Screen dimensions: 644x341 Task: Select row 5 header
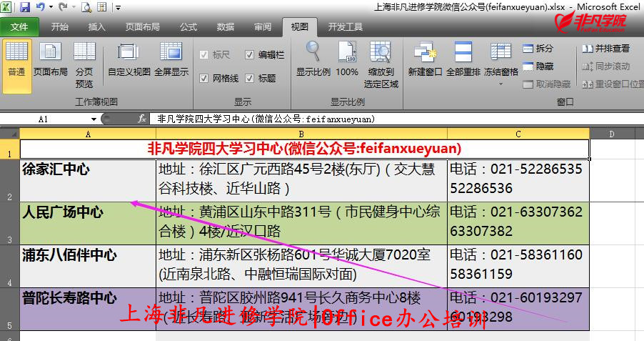(x=10, y=309)
